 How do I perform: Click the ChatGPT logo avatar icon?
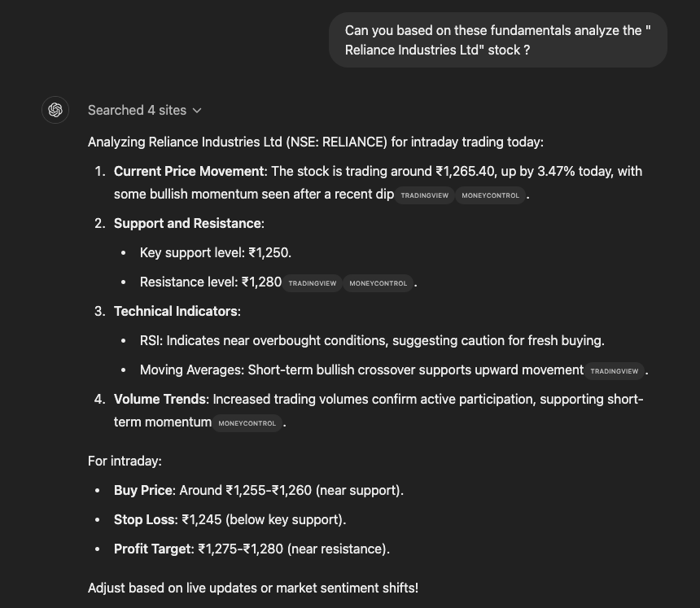(55, 110)
